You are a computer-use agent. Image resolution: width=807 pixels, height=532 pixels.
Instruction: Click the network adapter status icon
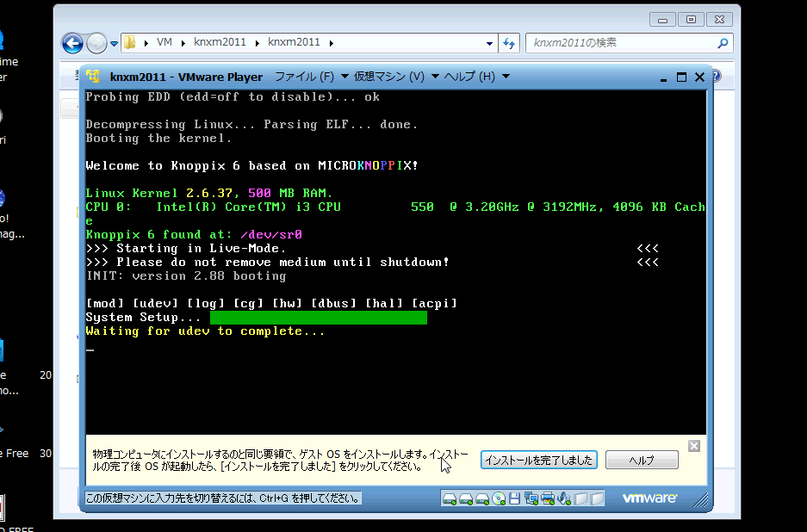point(531,498)
